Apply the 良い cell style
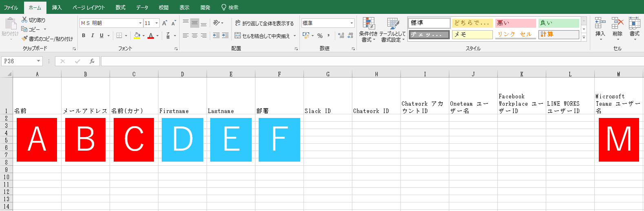Viewport: 644px width, 211px height. tap(559, 23)
